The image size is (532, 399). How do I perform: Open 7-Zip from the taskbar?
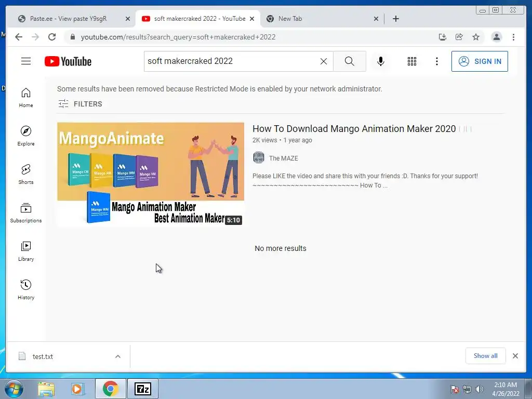tap(142, 389)
